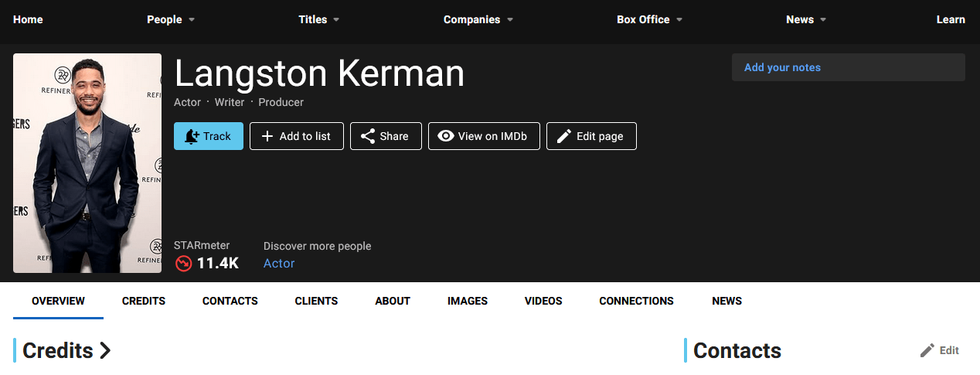The height and width of the screenshot is (375, 980).
Task: Select the Connections tab
Action: 636,302
